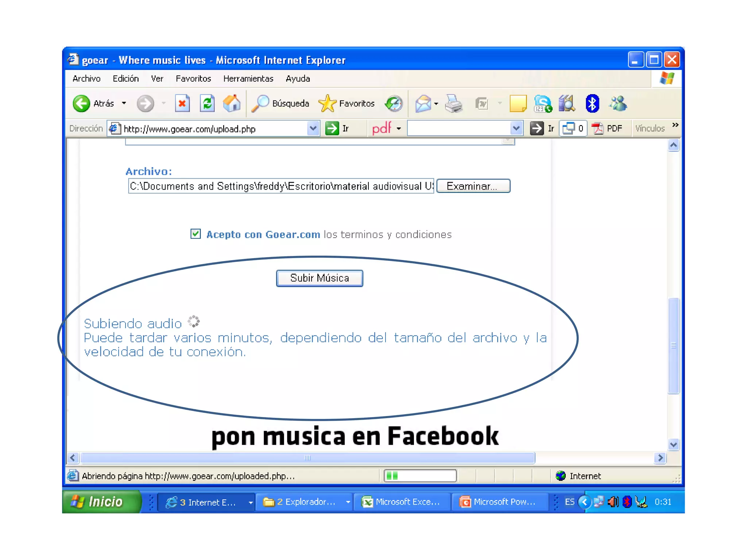Click the Examinar... browse button
747x560 pixels.
473,186
